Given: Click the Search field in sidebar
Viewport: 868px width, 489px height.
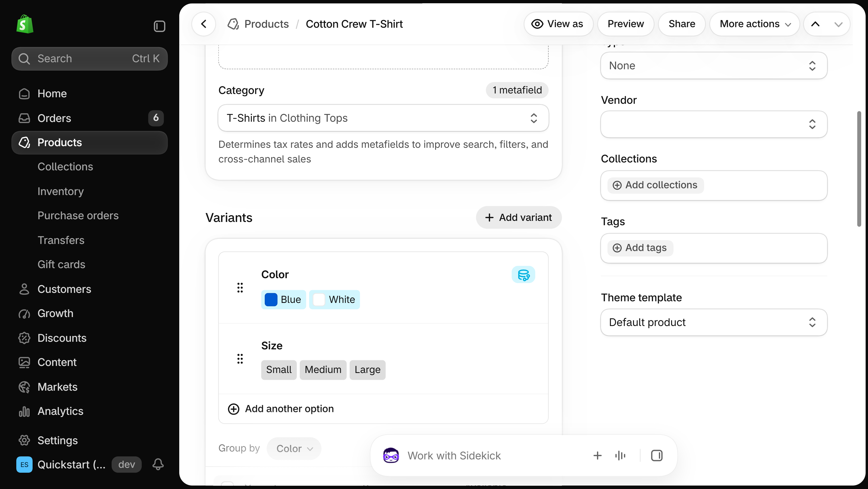Looking at the screenshot, I should (89, 59).
